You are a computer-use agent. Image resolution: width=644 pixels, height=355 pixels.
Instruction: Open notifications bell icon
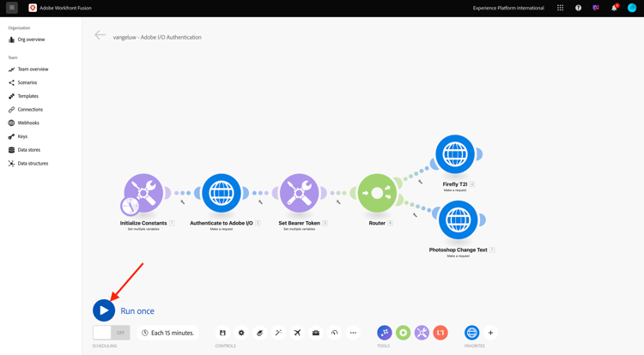(614, 8)
